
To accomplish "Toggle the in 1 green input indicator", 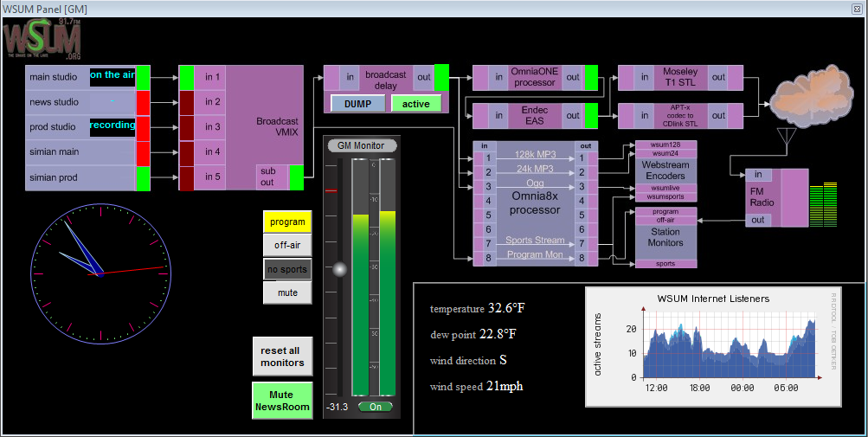I will click(x=187, y=77).
